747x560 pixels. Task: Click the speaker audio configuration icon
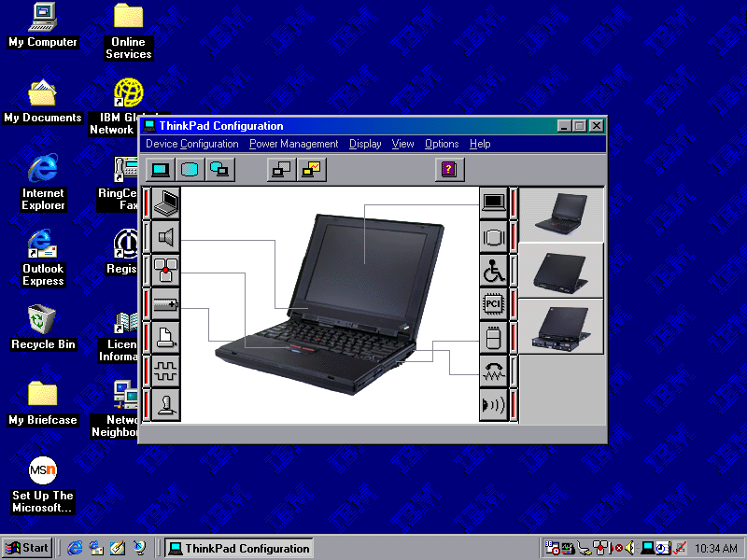pos(165,237)
